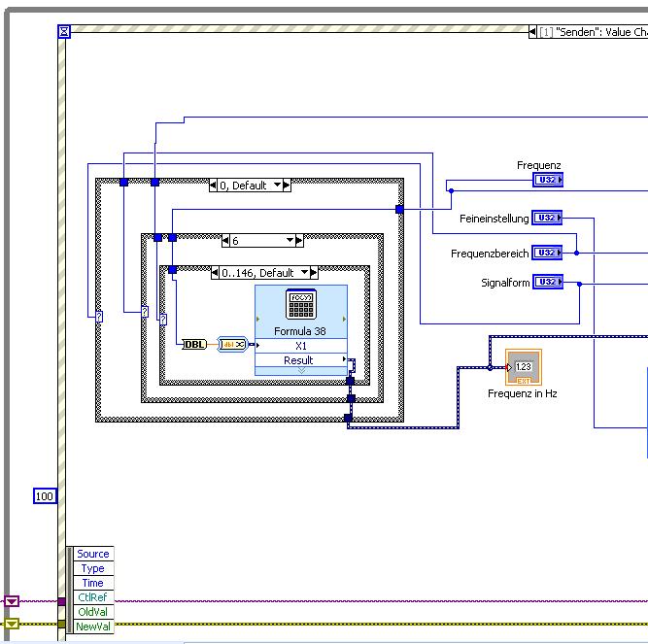Select the CtlRef event data node
This screenshot has width=648, height=644.
(x=93, y=597)
